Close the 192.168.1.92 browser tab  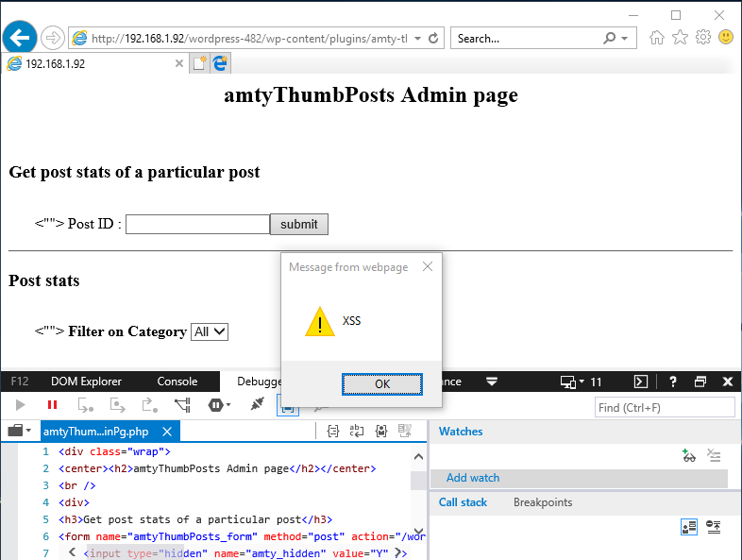click(178, 63)
